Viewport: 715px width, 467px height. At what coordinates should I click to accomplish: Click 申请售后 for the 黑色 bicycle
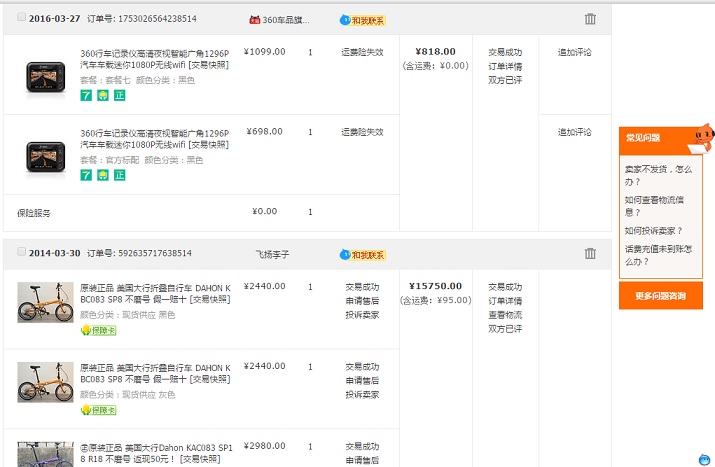point(363,301)
